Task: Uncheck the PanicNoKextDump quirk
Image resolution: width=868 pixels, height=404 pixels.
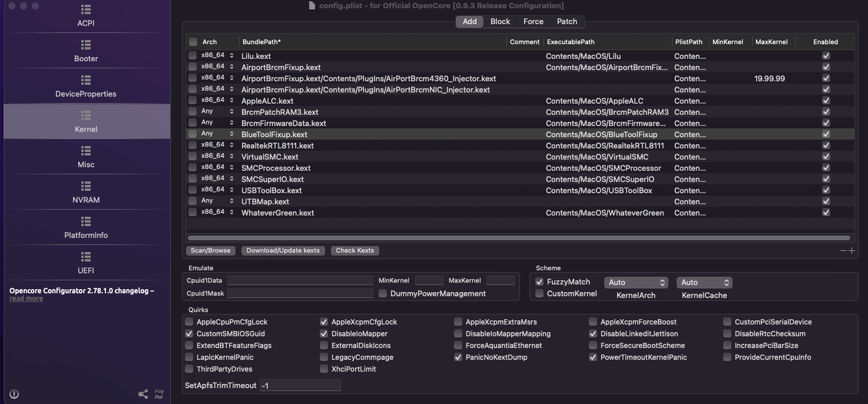Action: [458, 357]
